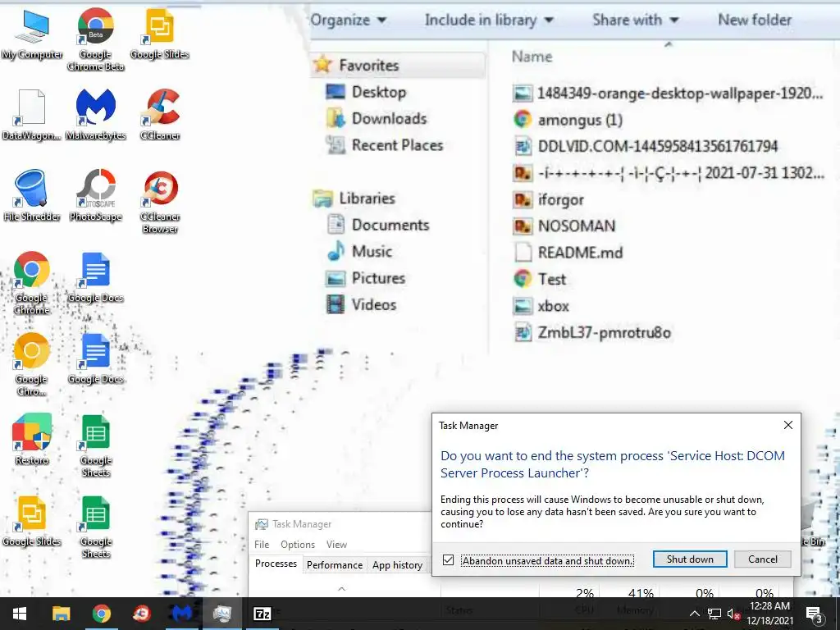Select the iforgor file
This screenshot has height=630, width=840.
tap(549, 199)
